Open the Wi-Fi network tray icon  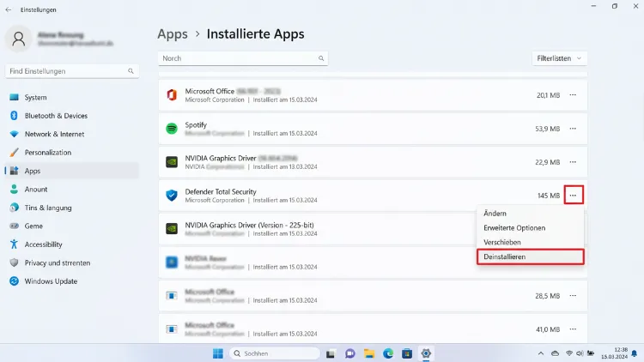569,353
